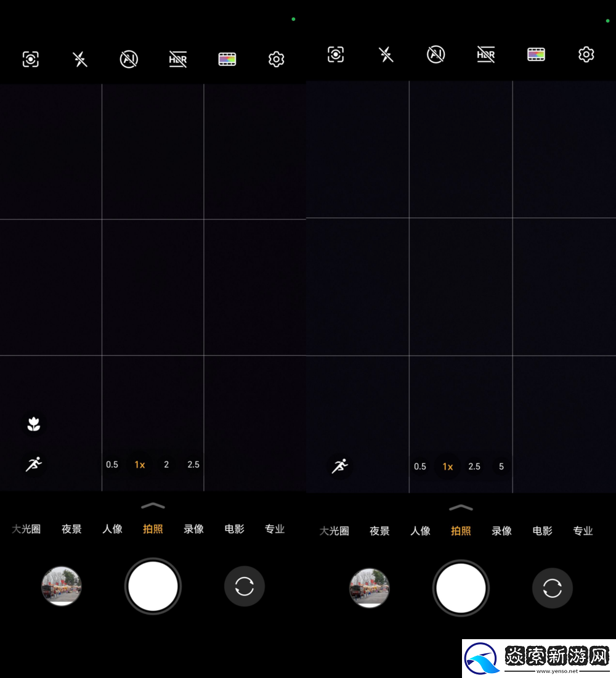Enable AI mode in right screenshot
The width and height of the screenshot is (616, 678).
tap(436, 55)
